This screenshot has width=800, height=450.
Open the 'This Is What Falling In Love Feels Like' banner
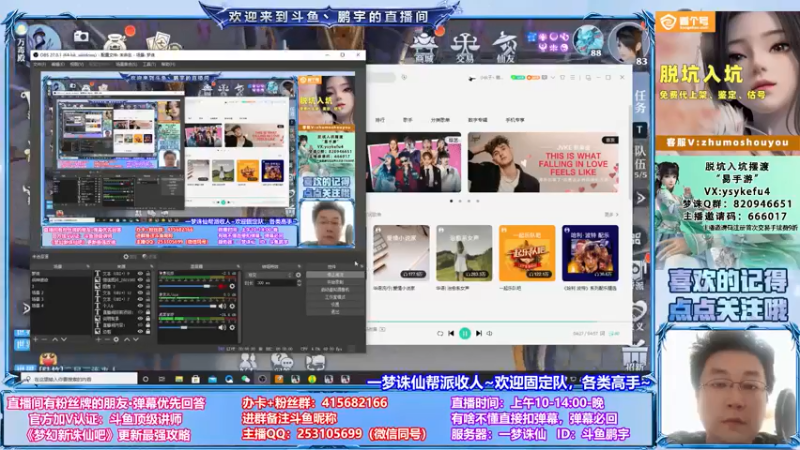pos(543,162)
